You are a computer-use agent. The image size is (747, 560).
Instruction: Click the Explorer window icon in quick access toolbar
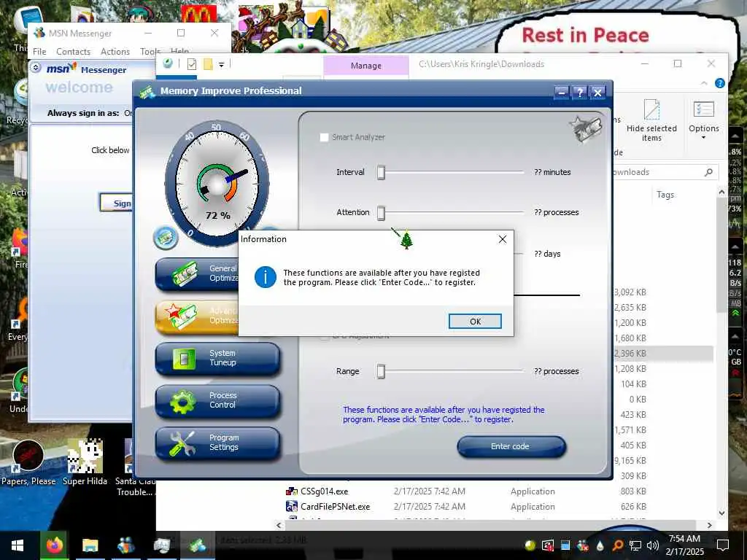168,63
